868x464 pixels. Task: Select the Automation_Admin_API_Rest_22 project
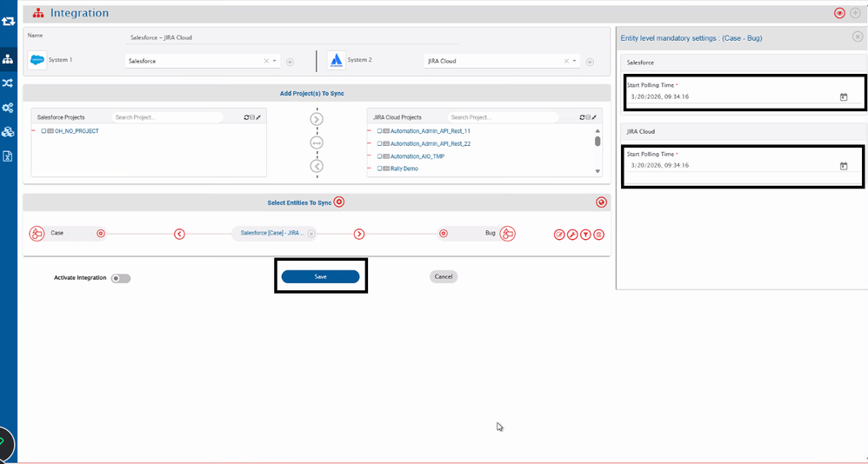pos(431,143)
